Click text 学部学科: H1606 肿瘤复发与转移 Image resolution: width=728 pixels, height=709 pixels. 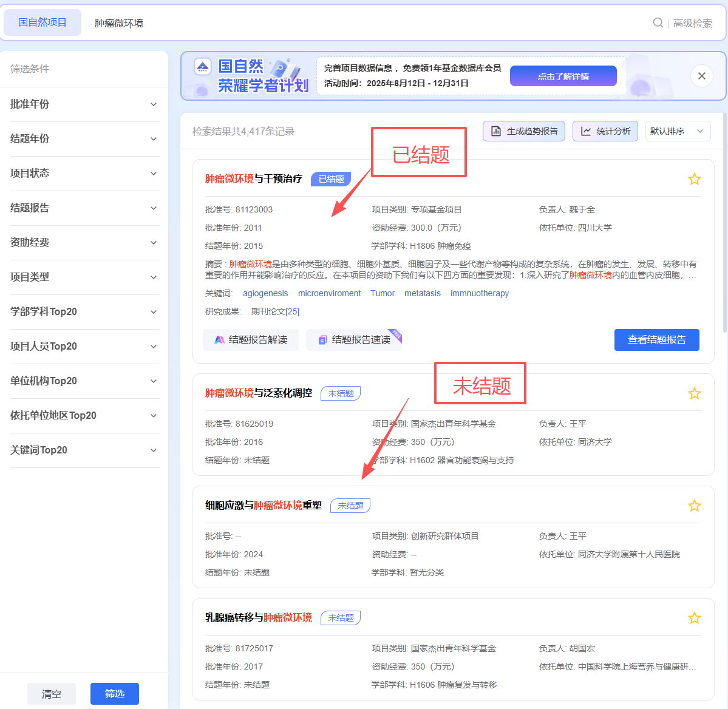(x=434, y=685)
